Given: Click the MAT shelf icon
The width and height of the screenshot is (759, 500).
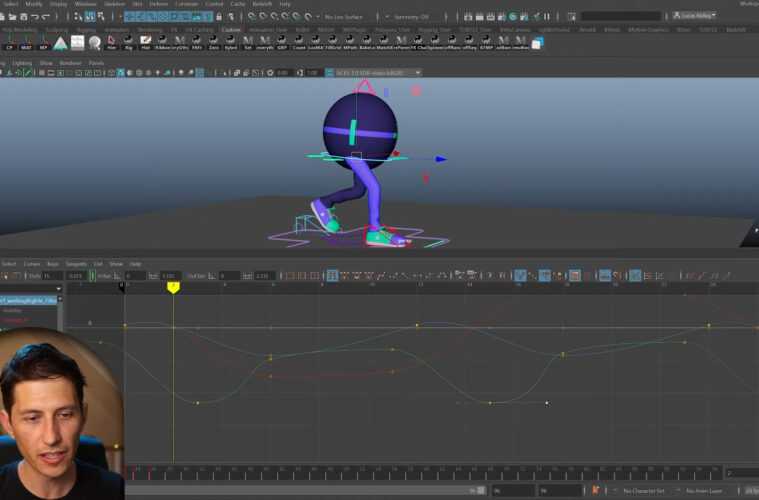Looking at the screenshot, I should coord(27,43).
